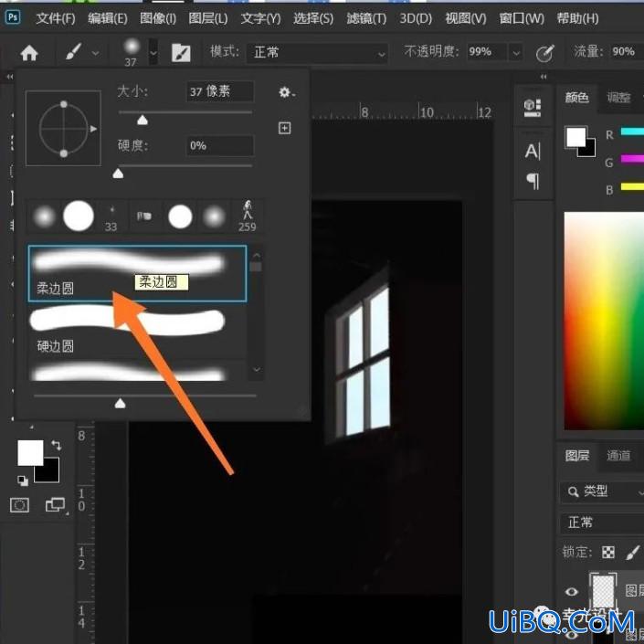
Task: Switch to the 调整 panel tab
Action: [618, 98]
